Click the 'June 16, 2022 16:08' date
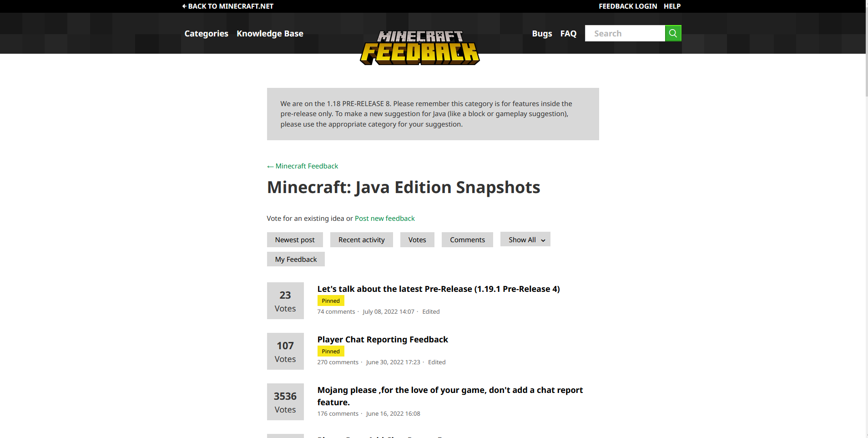Image resolution: width=868 pixels, height=438 pixels. point(393,414)
